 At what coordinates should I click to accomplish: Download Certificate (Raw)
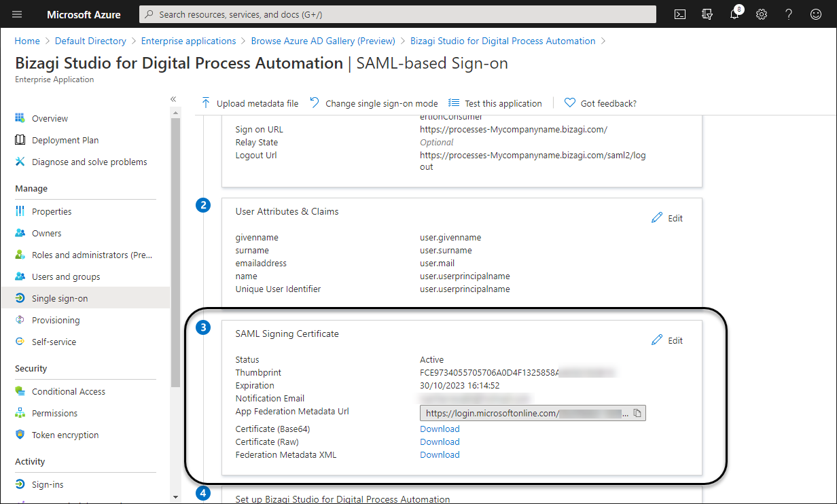[x=440, y=442]
